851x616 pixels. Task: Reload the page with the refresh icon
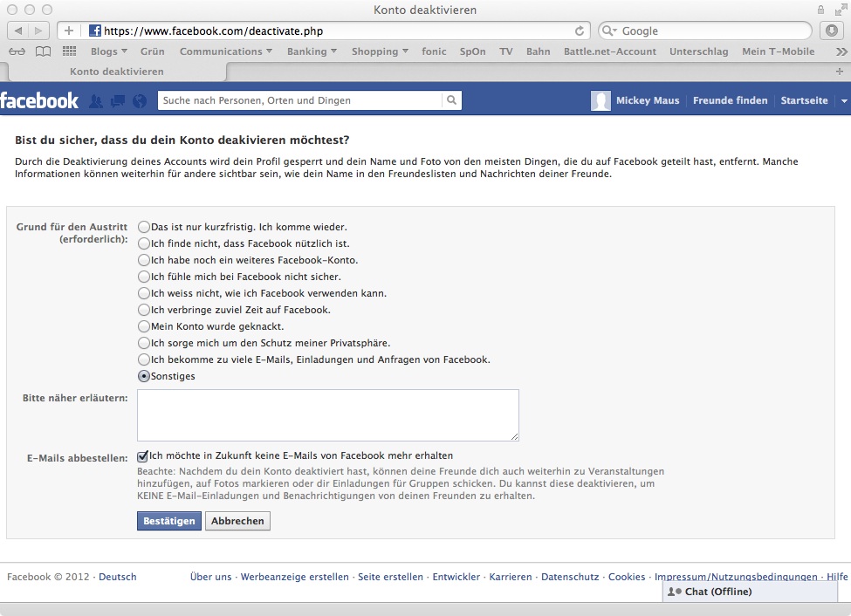click(x=579, y=31)
